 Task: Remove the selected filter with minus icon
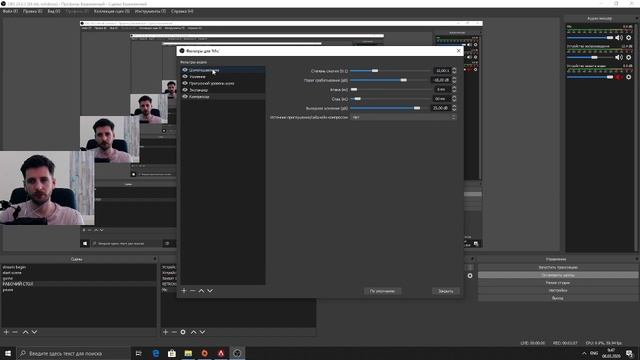click(193, 291)
